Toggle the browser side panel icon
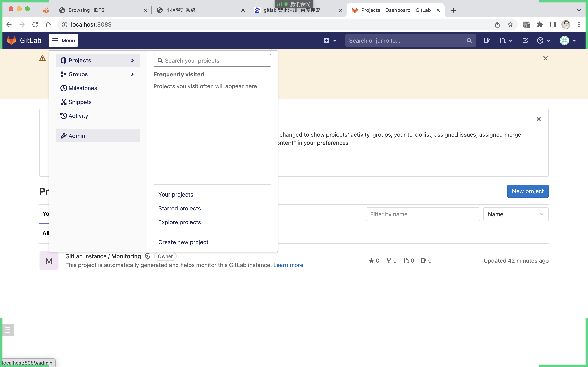588x367 pixels. 553,24
